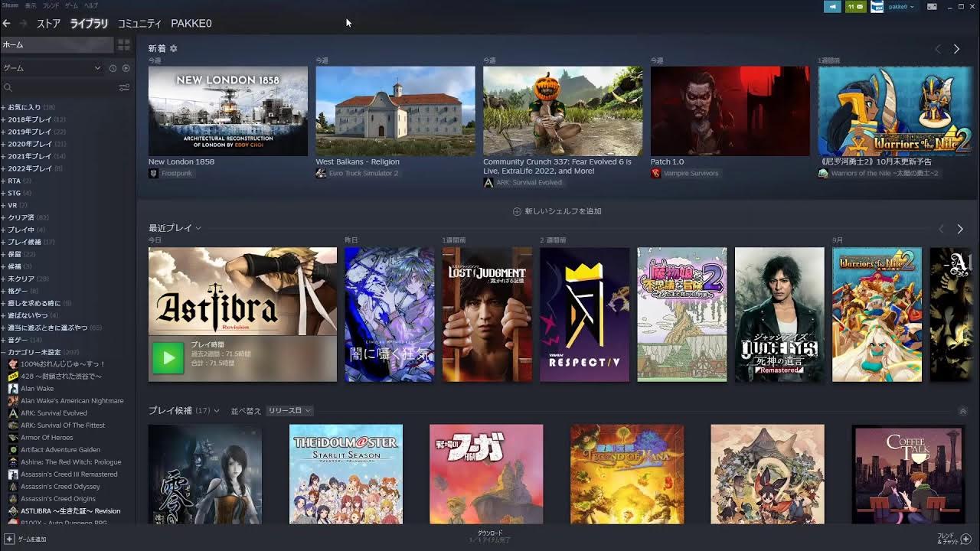Open the pakke0 profile avatar
Image resolution: width=980 pixels, height=551 pixels.
[x=877, y=7]
